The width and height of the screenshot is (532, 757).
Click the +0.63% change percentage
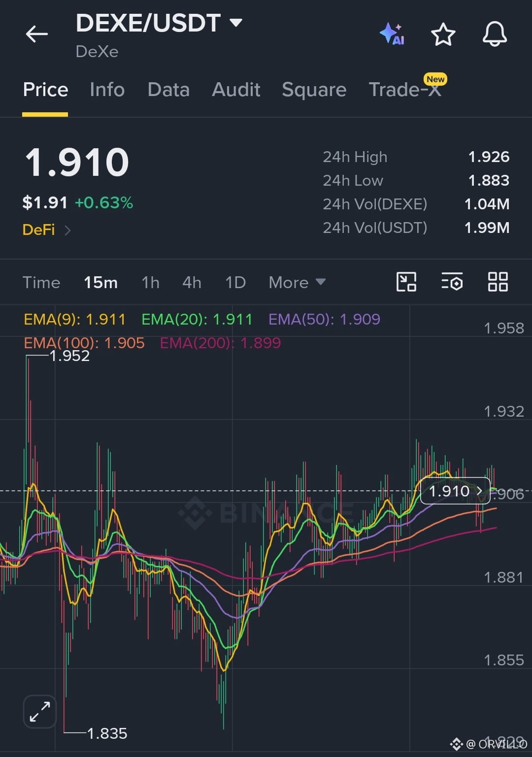coord(104,202)
